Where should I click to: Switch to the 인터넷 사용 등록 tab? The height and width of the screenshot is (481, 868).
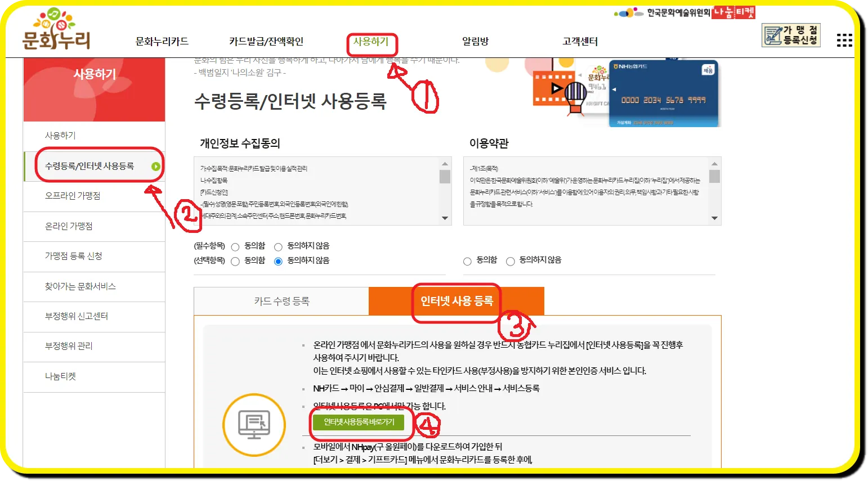(456, 302)
